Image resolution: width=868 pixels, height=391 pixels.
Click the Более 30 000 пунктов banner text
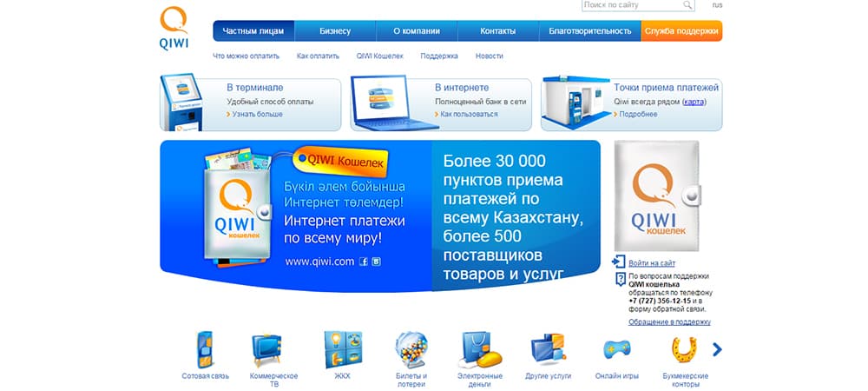pyautogui.click(x=513, y=217)
